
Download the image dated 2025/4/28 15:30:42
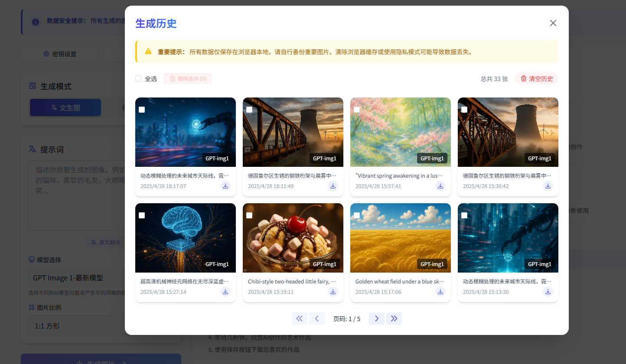(548, 186)
